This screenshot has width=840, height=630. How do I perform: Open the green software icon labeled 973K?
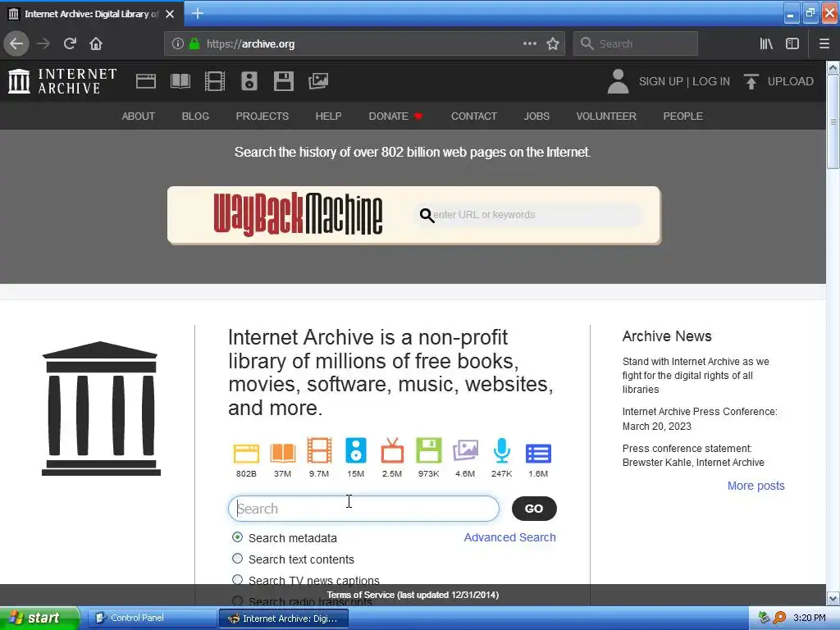pos(428,450)
